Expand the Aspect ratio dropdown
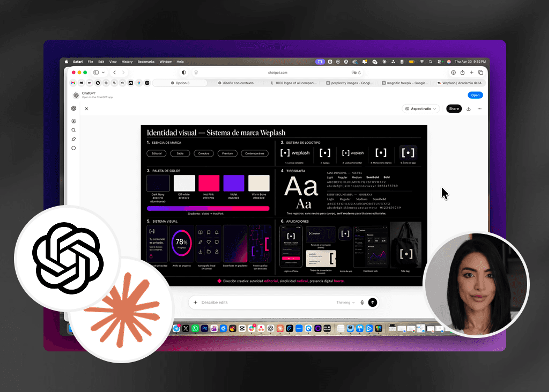 421,109
